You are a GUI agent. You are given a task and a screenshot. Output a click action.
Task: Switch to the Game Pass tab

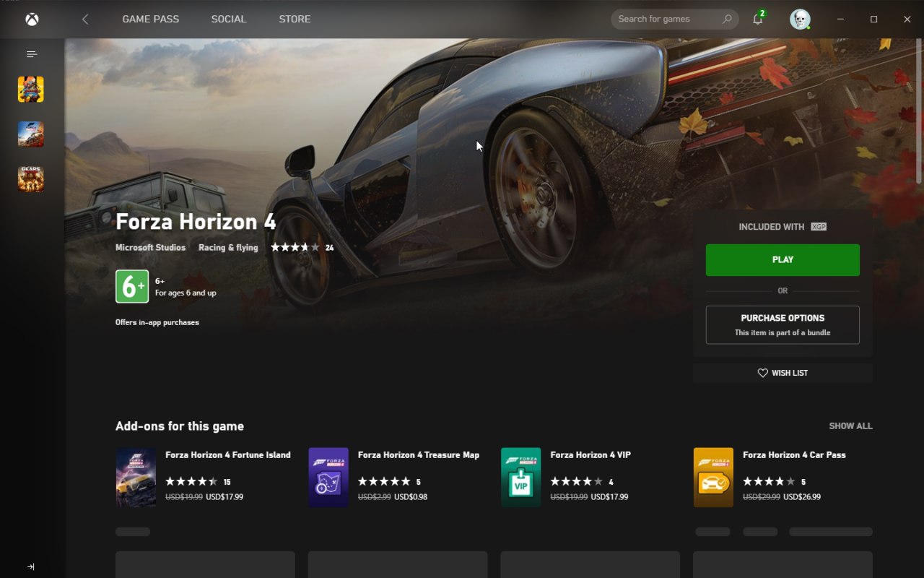point(151,20)
